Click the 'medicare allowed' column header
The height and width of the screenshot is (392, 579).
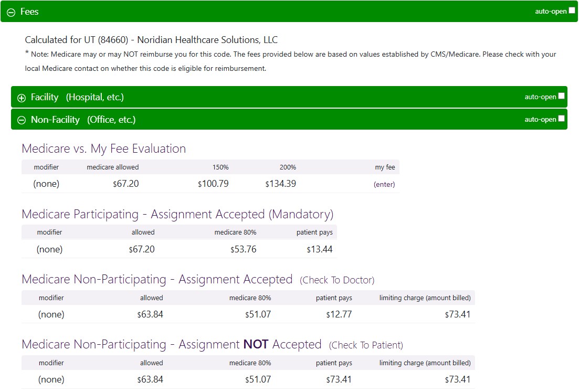point(113,167)
